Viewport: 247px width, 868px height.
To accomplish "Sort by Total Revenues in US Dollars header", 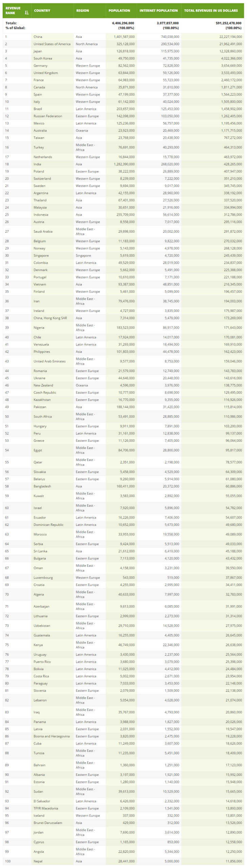I will (211, 11).
